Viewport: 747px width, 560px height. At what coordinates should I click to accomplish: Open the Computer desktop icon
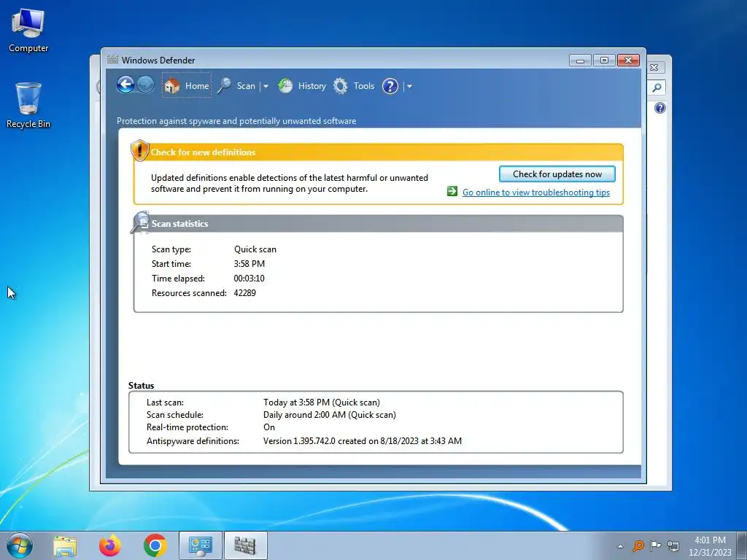(x=28, y=31)
